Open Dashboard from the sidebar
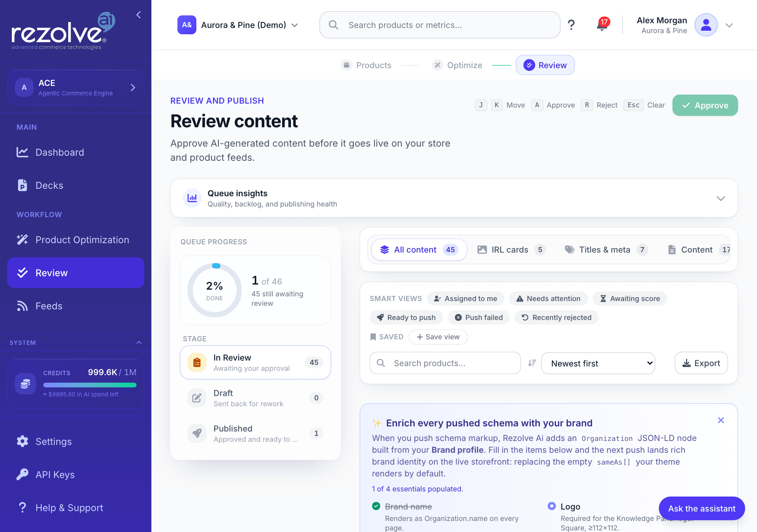The width and height of the screenshot is (757, 532). click(76, 153)
